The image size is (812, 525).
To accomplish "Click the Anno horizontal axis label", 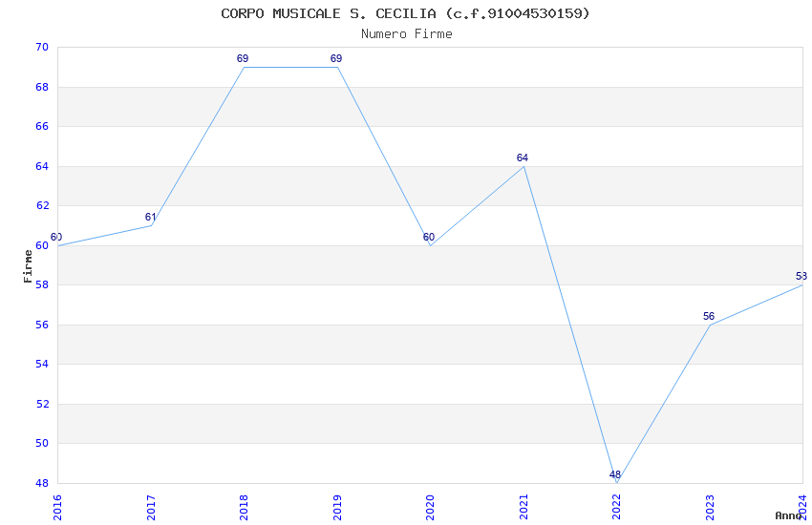I will pyautogui.click(x=788, y=515).
